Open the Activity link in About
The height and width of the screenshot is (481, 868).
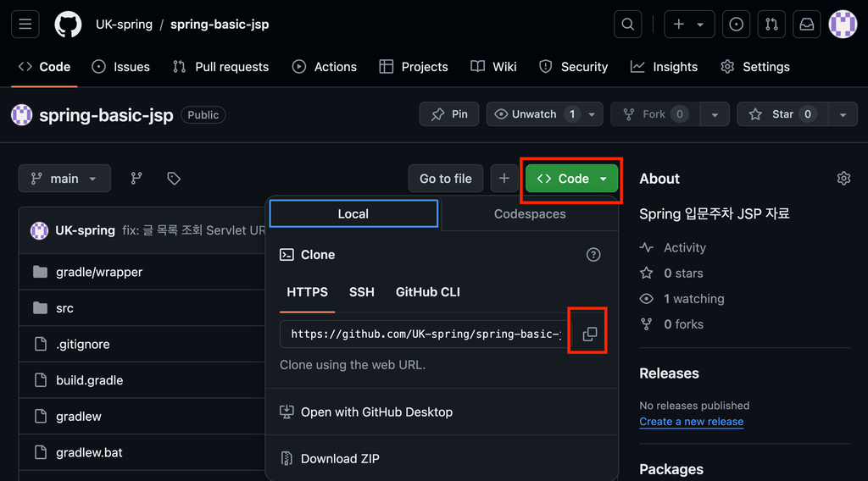coord(673,247)
